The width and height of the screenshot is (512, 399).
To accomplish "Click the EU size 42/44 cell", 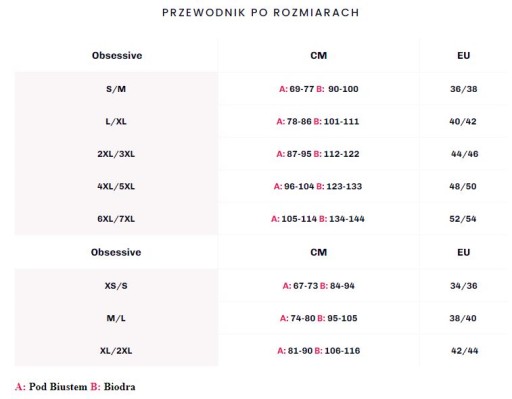I will [464, 351].
